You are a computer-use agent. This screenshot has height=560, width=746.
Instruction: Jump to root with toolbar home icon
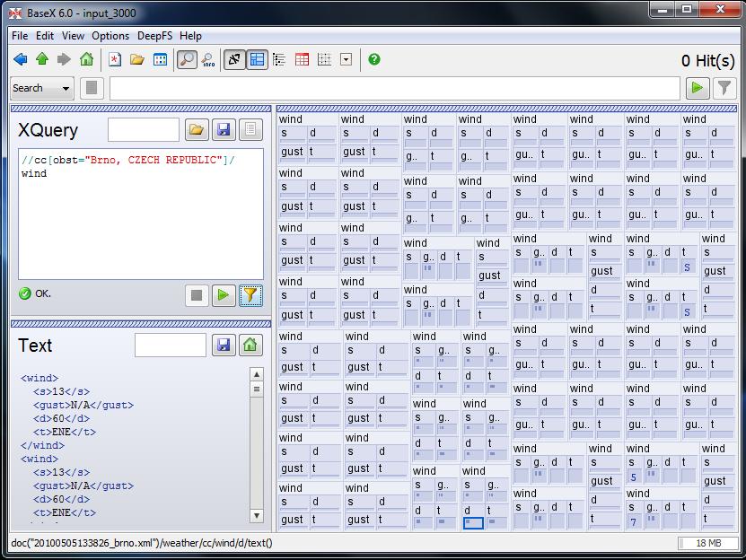point(86,59)
